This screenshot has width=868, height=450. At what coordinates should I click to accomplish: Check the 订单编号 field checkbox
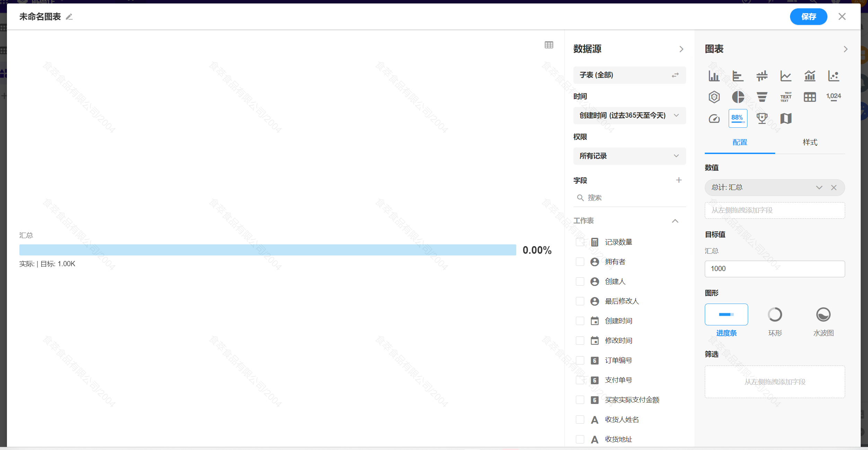[580, 360]
